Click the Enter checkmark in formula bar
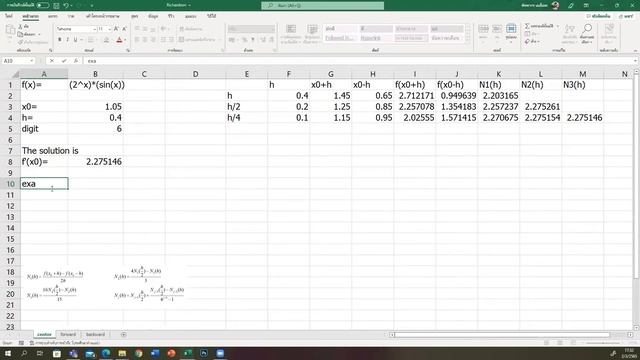 [x=64, y=60]
